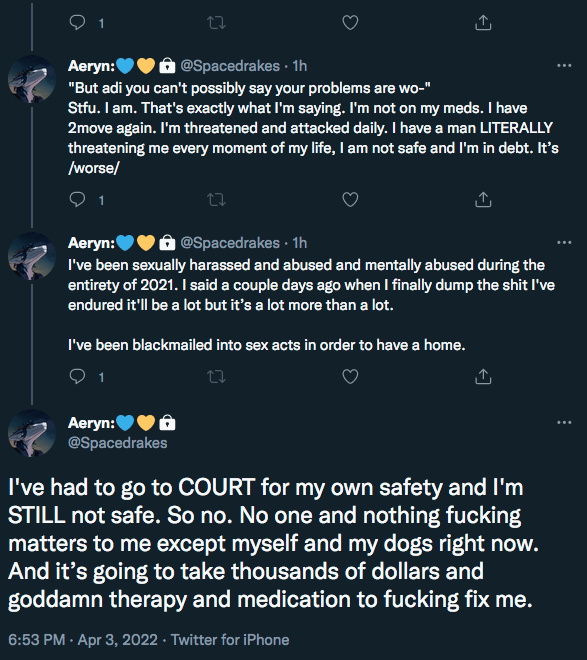The width and height of the screenshot is (587, 660).
Task: Open the 6:53 PM · Apr 3, 2022 timestamp
Action: pyautogui.click(x=83, y=640)
